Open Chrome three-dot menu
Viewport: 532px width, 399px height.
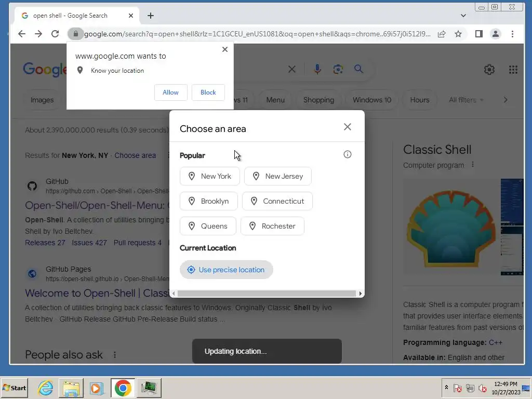512,34
